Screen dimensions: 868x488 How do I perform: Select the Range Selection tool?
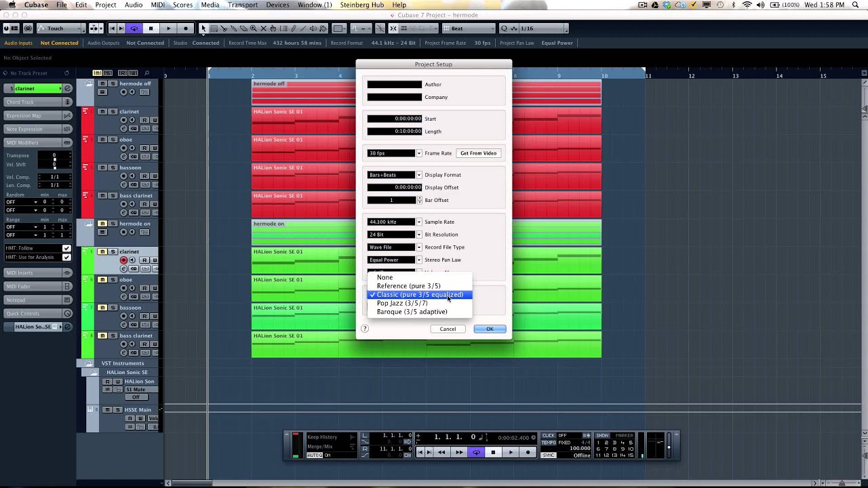click(x=214, y=28)
